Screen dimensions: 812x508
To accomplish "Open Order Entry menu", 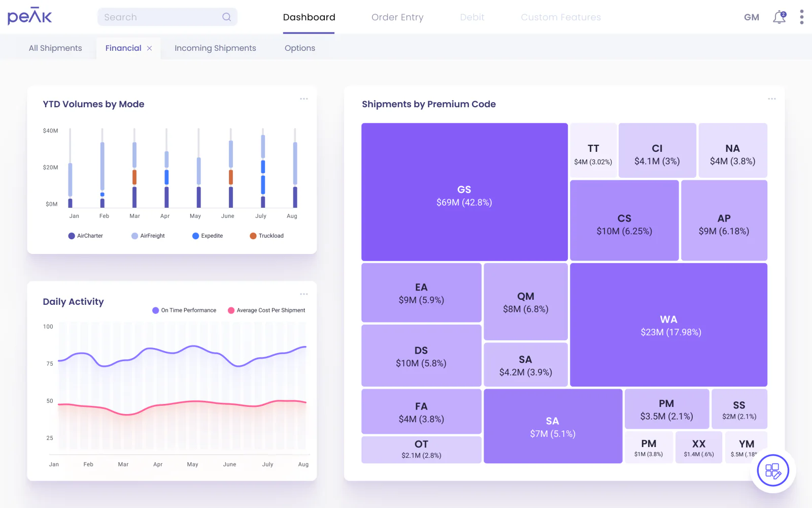I will click(397, 17).
